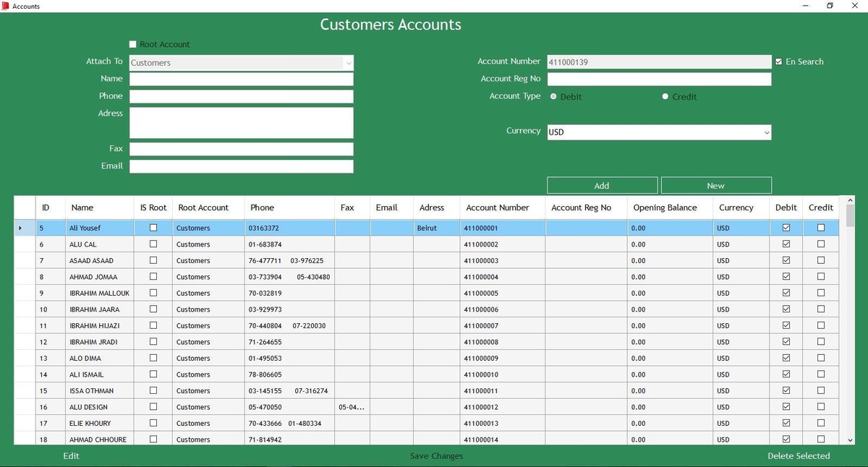Expand the Attach To Customers dropdown
Viewport: 868px width, 467px height.
[x=348, y=63]
